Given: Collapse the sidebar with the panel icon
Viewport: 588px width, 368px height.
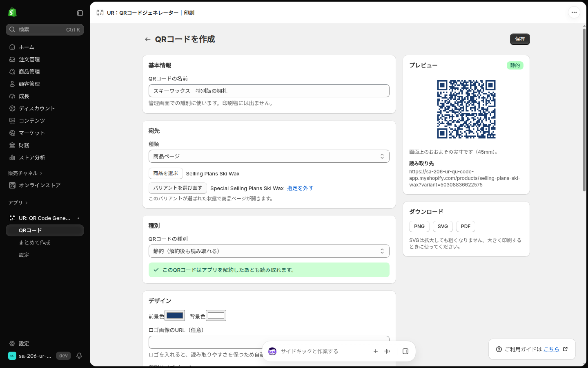Looking at the screenshot, I should coord(80,13).
